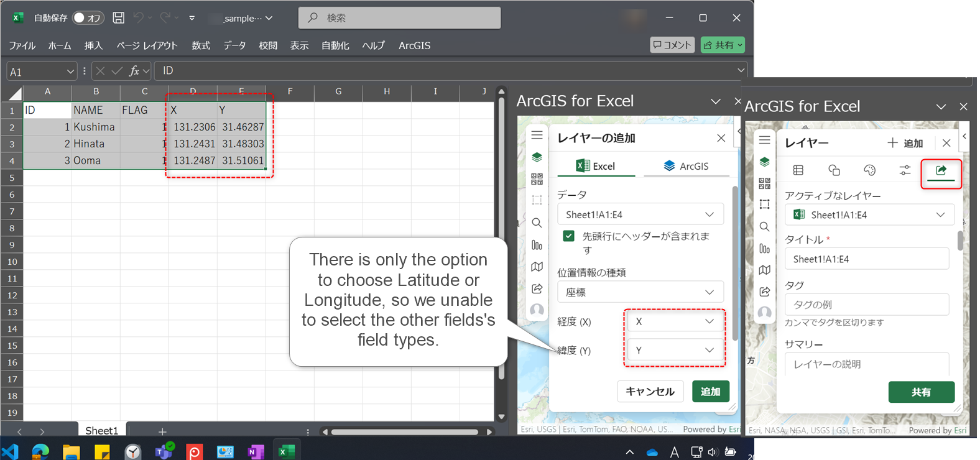Screen dimensions: 980x460
Task: Click the キャンセル button in レイヤーの追加
Action: coord(650,392)
